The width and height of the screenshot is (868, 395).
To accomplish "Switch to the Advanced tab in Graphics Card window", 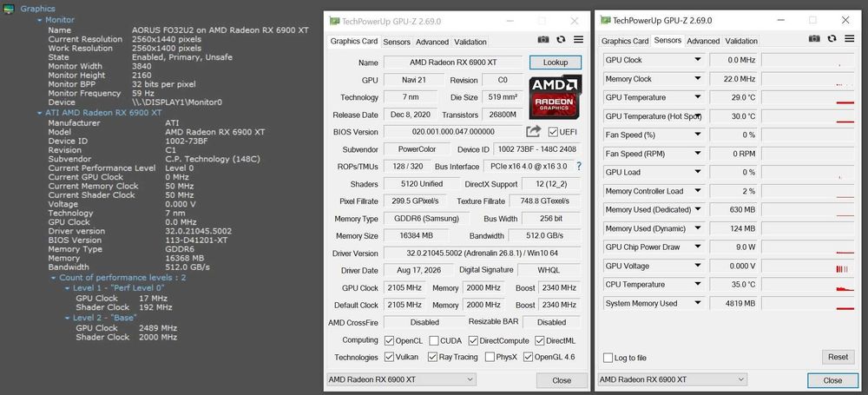I will coord(431,42).
